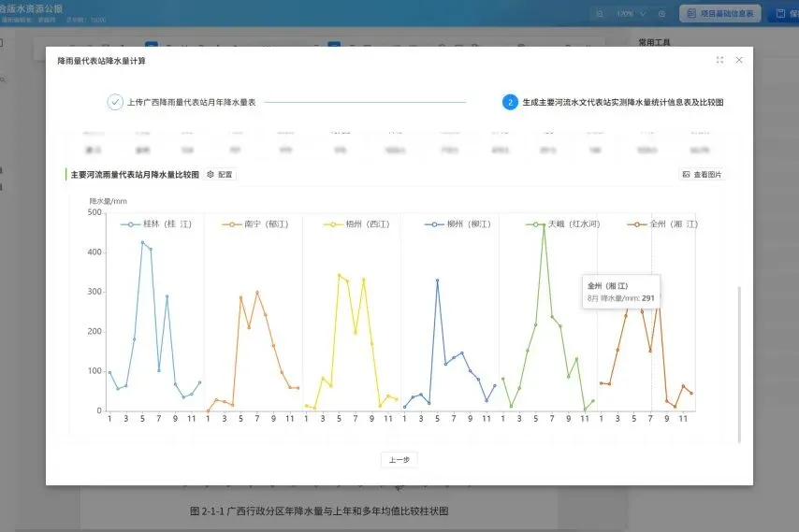799x532 pixels.
Task: Click the 常用工具 panel heading behind dialog
Action: [x=654, y=42]
